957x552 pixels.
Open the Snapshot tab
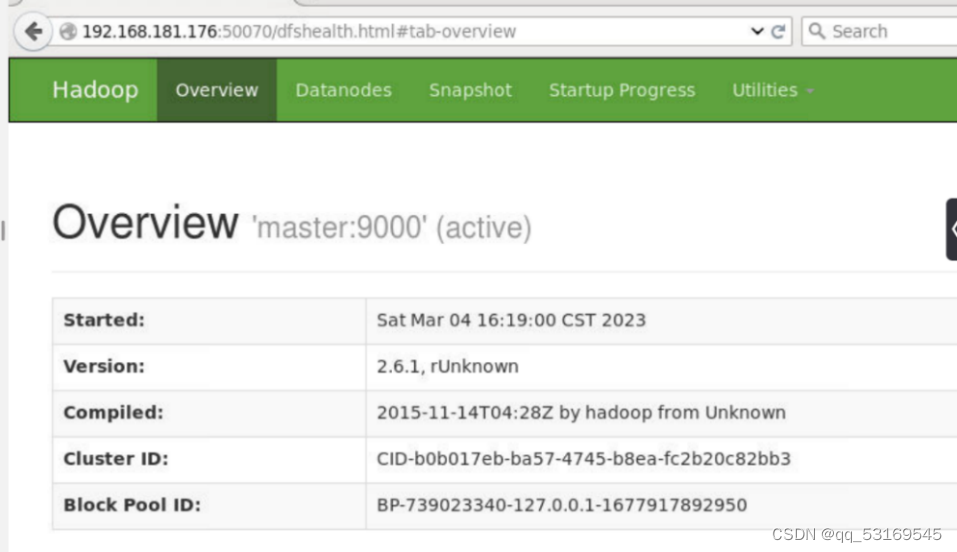[471, 90]
